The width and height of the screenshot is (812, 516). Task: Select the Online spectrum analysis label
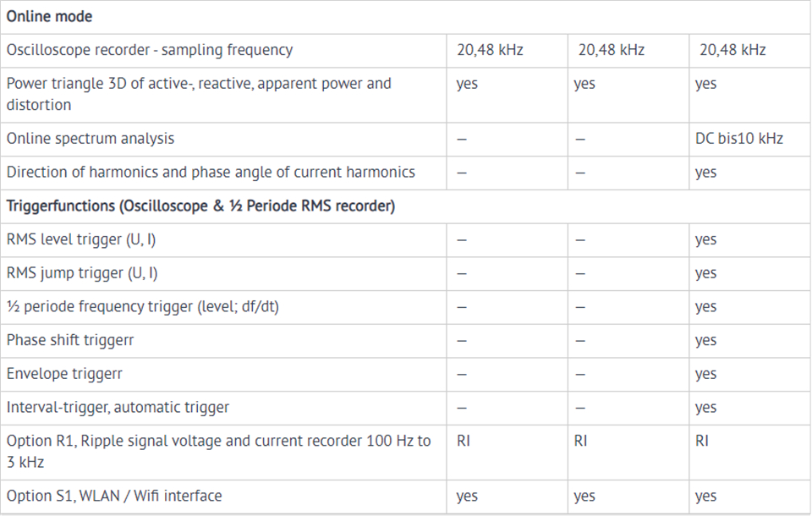[x=91, y=139]
